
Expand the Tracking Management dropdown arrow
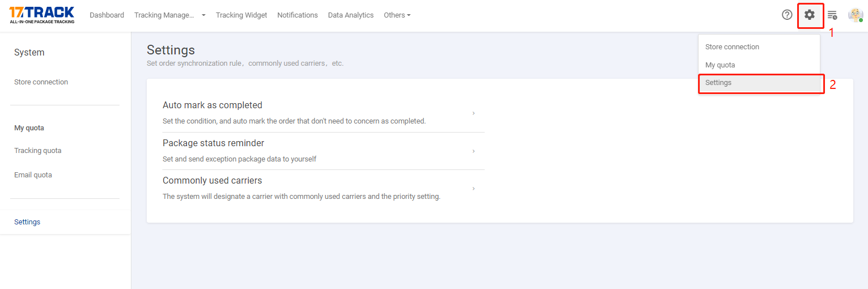203,15
